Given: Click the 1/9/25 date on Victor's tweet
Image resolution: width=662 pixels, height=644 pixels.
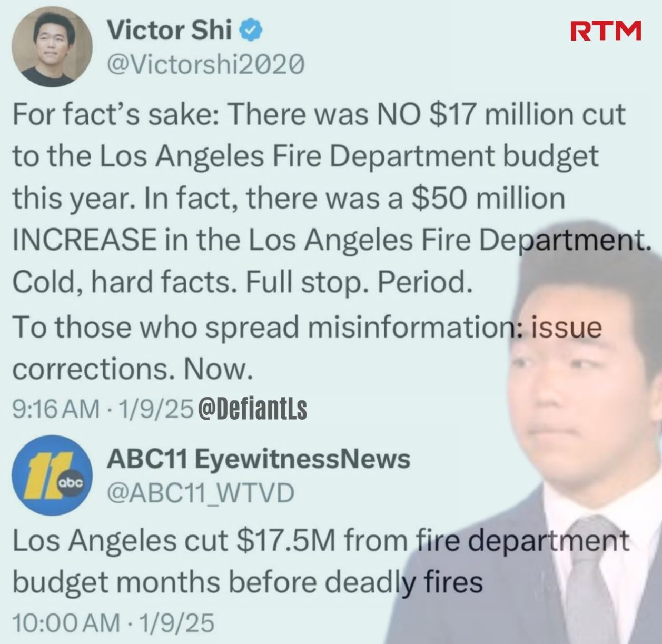Looking at the screenshot, I should pos(156,409).
